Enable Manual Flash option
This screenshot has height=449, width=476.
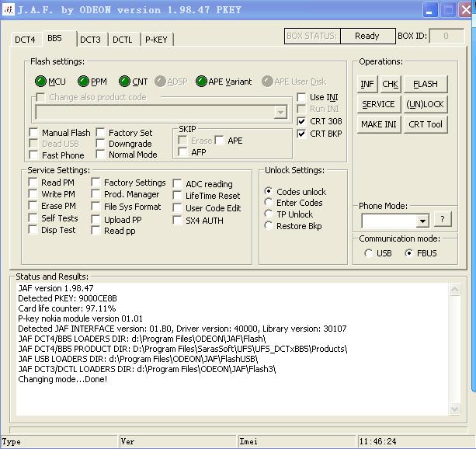tap(33, 133)
